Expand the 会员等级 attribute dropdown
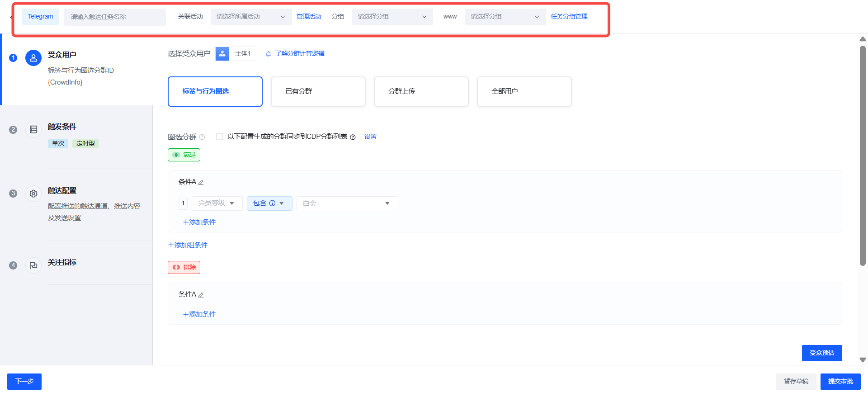 tap(217, 203)
